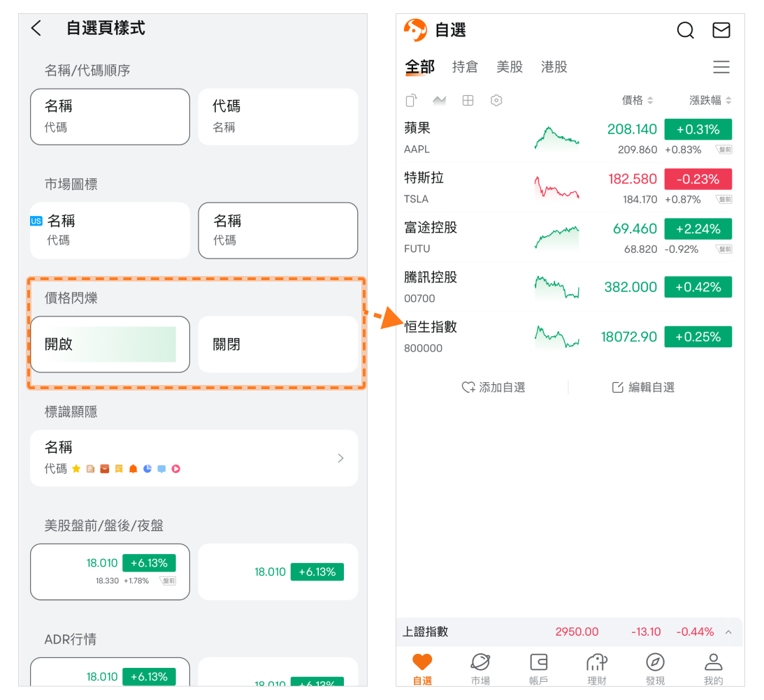Click 編輯自選 button
The width and height of the screenshot is (764, 700).
643,387
